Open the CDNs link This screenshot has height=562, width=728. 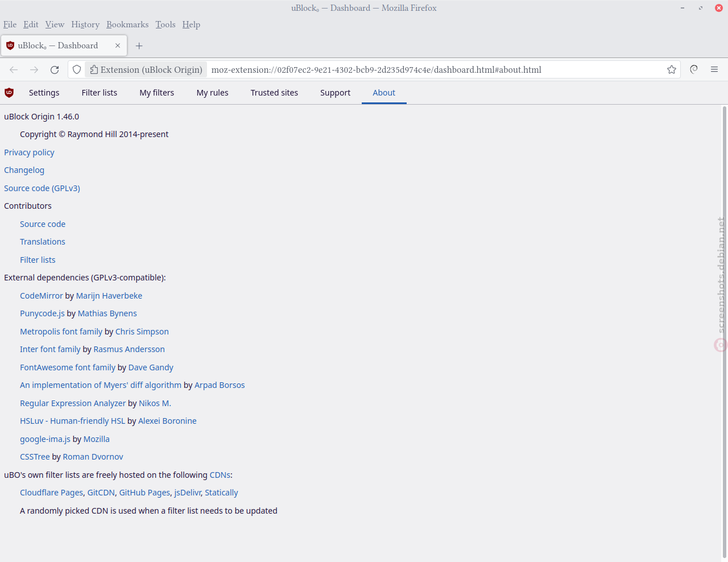point(220,475)
